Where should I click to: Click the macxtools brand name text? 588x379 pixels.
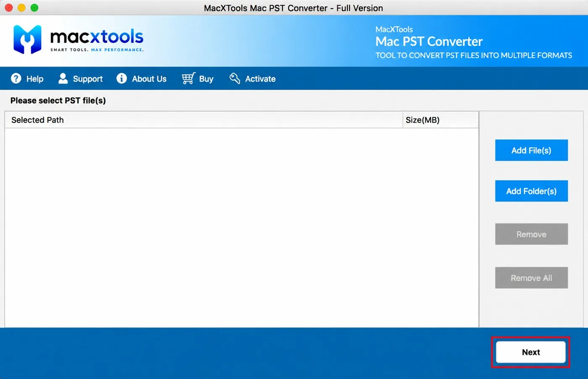pos(97,37)
